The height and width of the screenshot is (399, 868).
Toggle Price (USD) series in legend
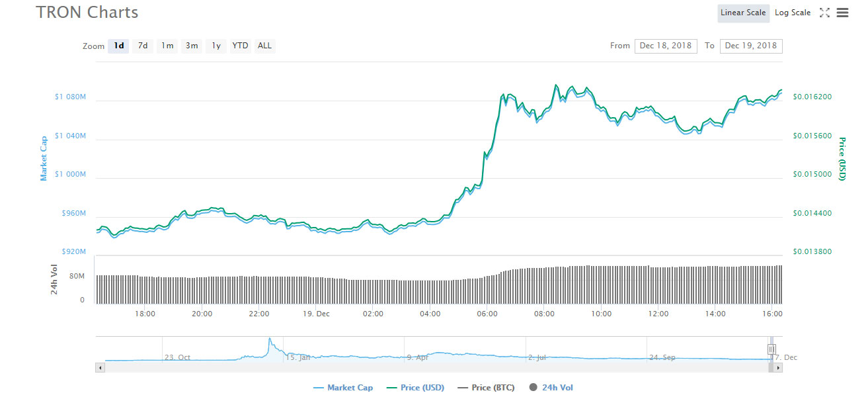click(x=415, y=388)
